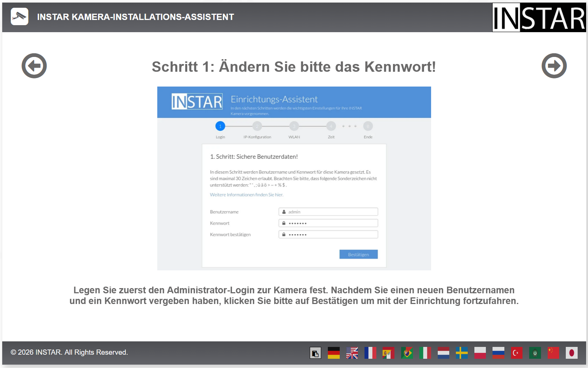
Task: Pick the Spanish flag language
Action: pos(389,353)
